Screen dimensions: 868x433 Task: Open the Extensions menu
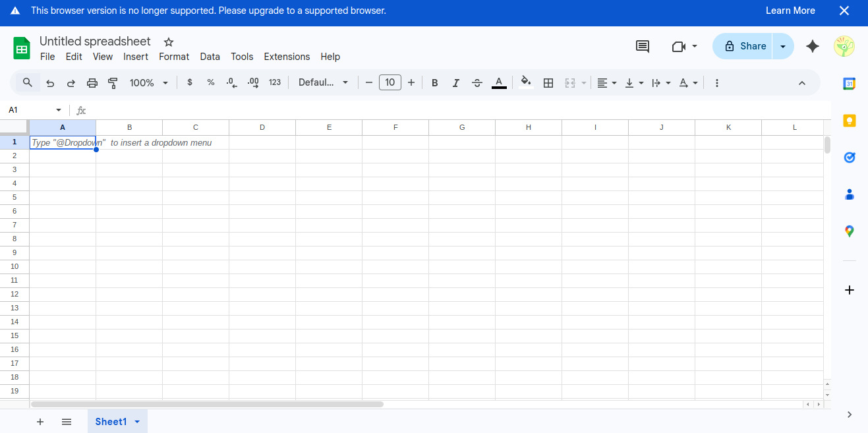287,57
